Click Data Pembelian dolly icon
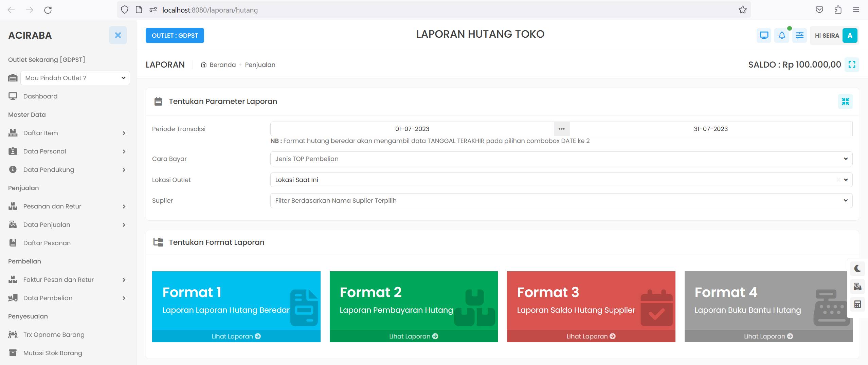 click(13, 298)
